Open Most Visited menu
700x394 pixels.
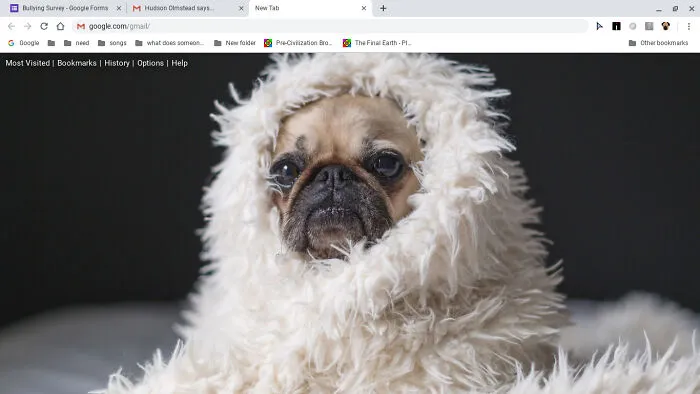click(x=28, y=63)
